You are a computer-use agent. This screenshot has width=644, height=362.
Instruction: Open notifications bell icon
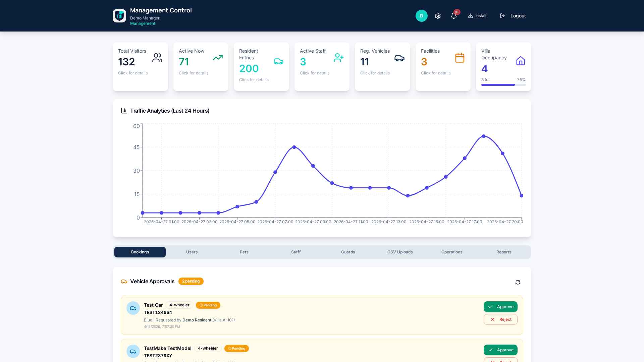click(454, 16)
